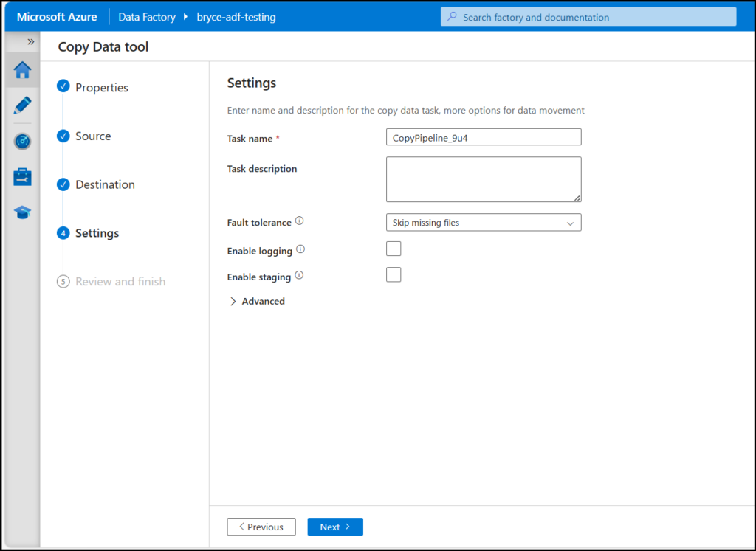Viewport: 756px width, 551px height.
Task: Click the completed Settings step indicator
Action: (63, 232)
